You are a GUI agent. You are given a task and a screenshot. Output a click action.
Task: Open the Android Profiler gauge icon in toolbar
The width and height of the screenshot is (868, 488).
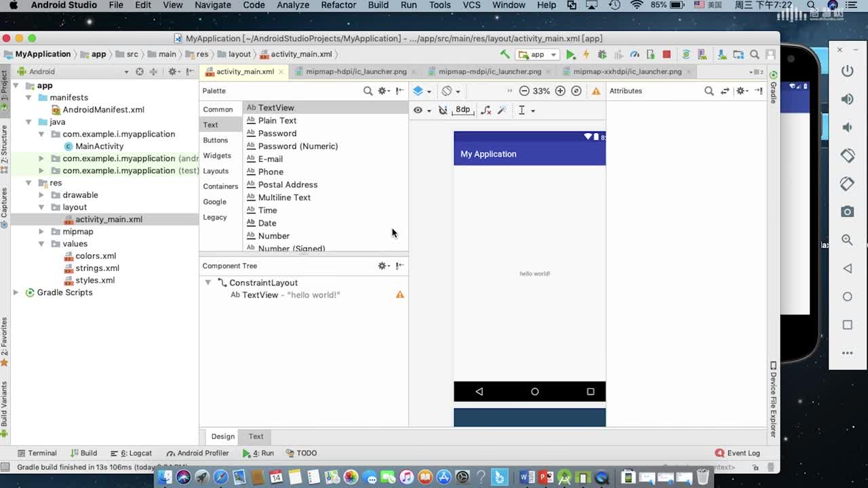635,54
